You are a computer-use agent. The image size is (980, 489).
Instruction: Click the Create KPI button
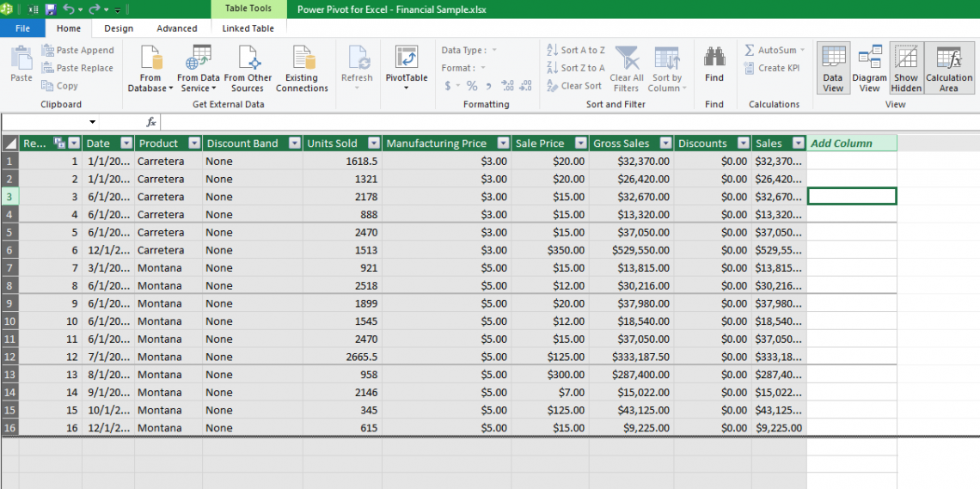pos(772,68)
